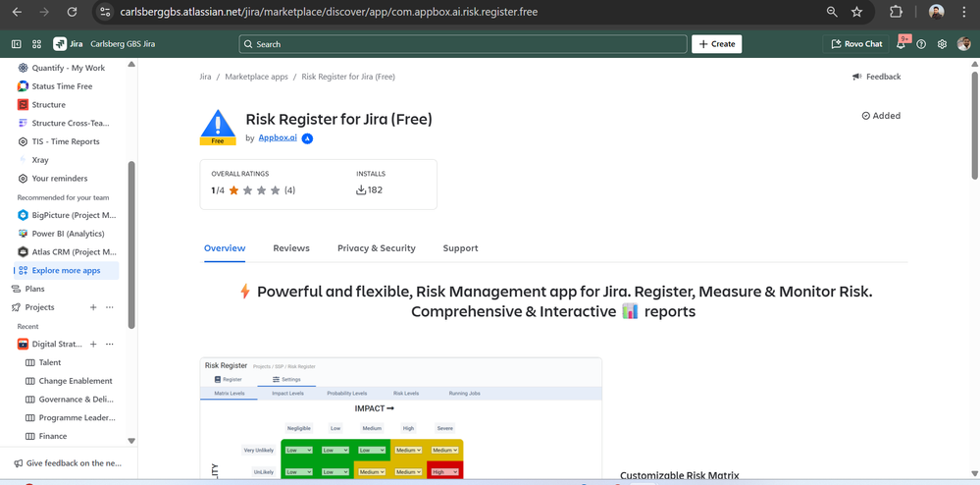Screen dimensions: 980x485
Task: Click the sidebar scroll-up arrow
Action: coord(131,65)
